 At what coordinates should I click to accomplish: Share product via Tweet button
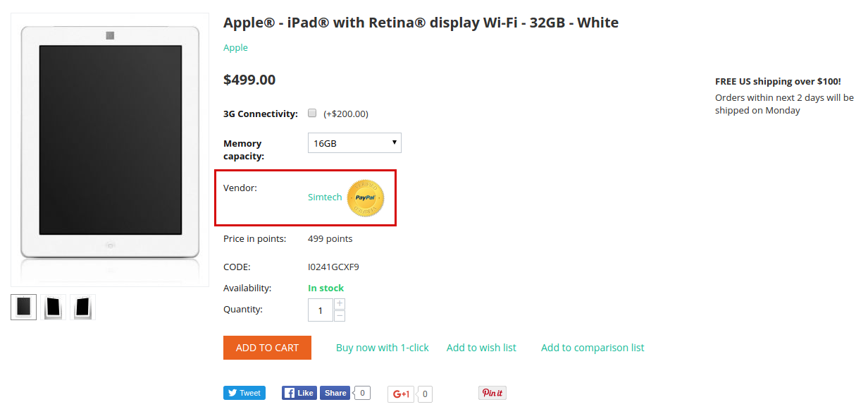pos(244,393)
